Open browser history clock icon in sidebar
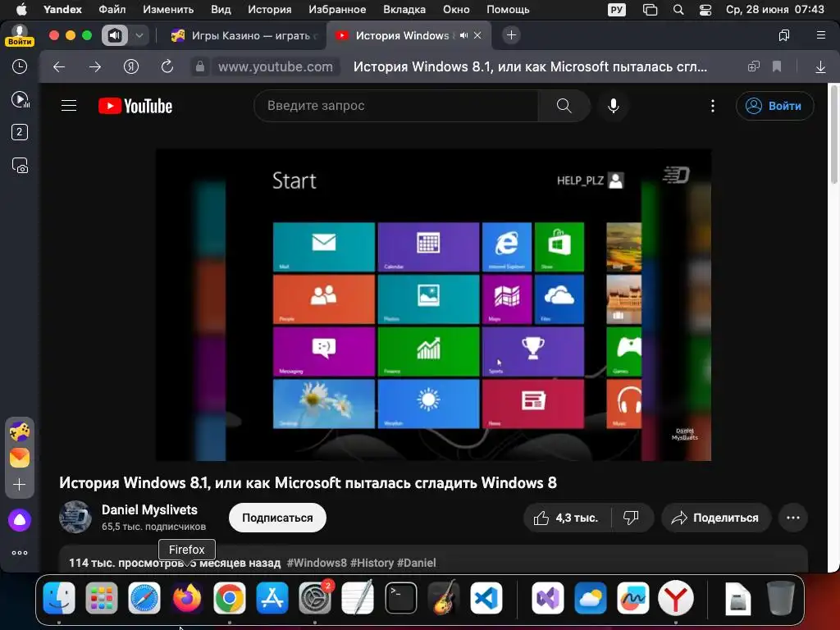The width and height of the screenshot is (840, 630). pyautogui.click(x=20, y=66)
